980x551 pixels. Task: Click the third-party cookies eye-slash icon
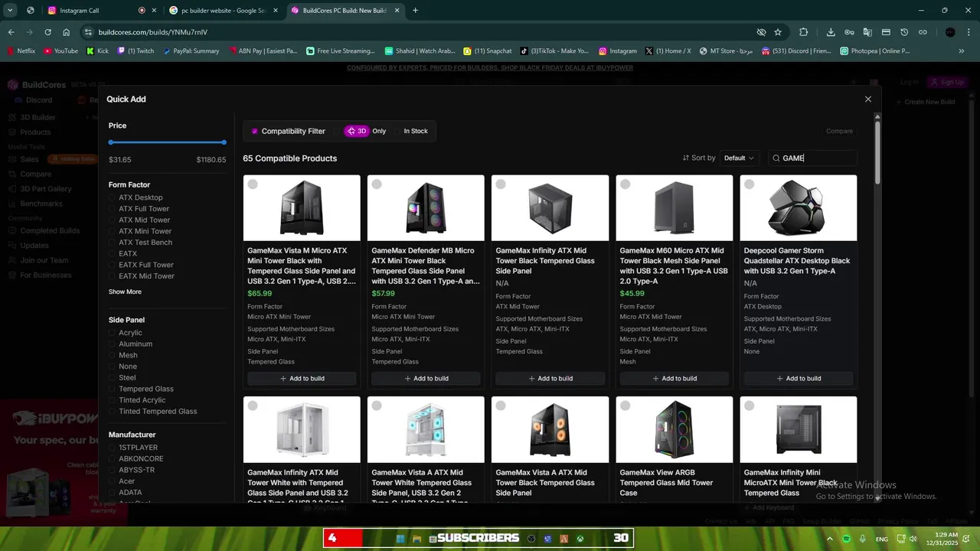(761, 32)
